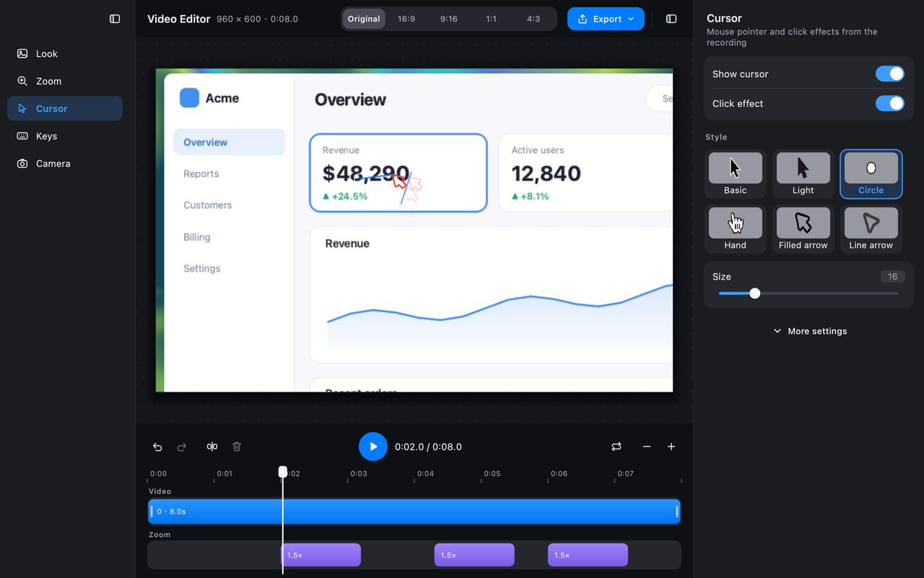Viewport: 924px width, 578px height.
Task: Choose the Light cursor style
Action: point(803,174)
